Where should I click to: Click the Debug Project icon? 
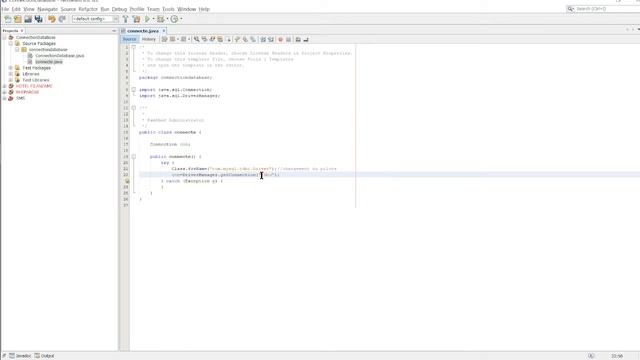pos(161,19)
